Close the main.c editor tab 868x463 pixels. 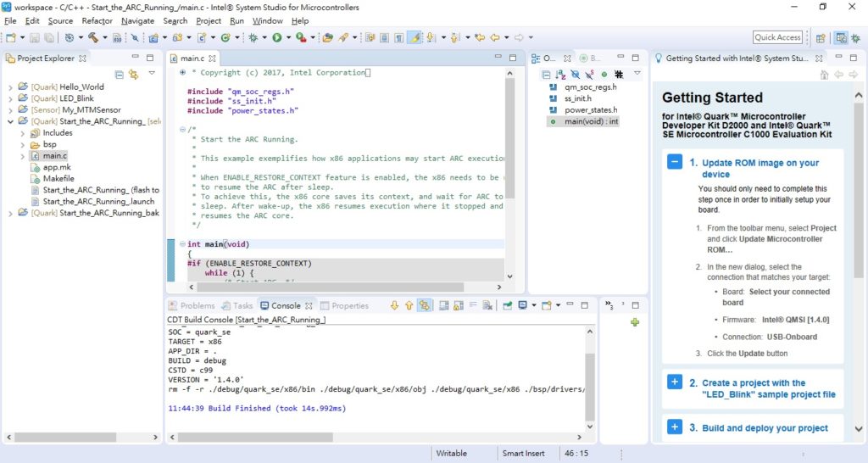[x=212, y=59]
